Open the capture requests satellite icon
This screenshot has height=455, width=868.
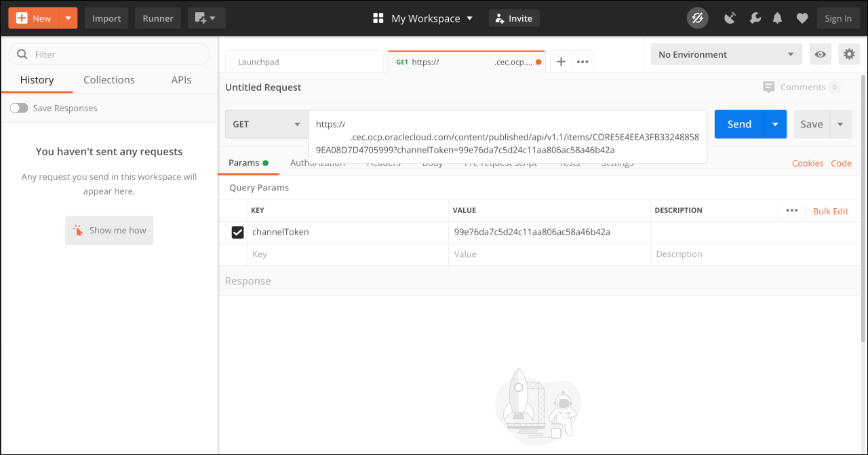click(x=730, y=18)
